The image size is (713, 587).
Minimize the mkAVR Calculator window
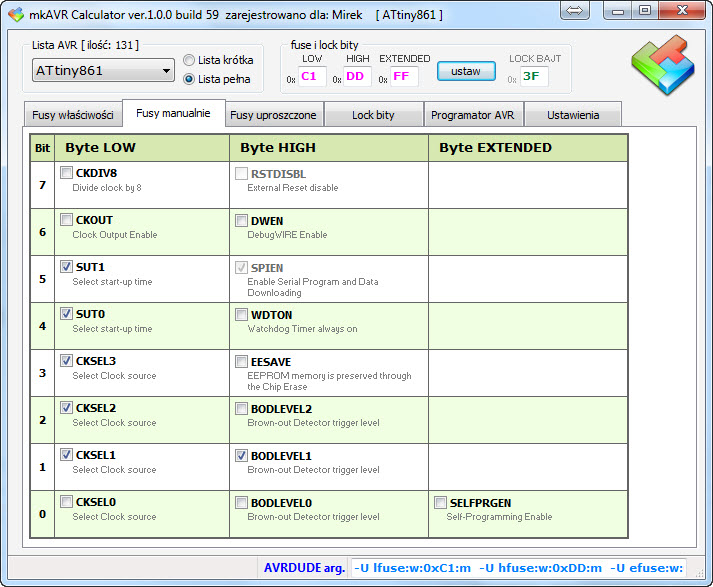tap(618, 10)
